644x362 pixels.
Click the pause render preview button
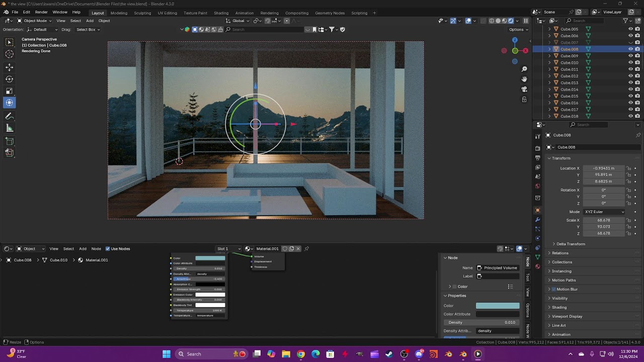(526, 21)
